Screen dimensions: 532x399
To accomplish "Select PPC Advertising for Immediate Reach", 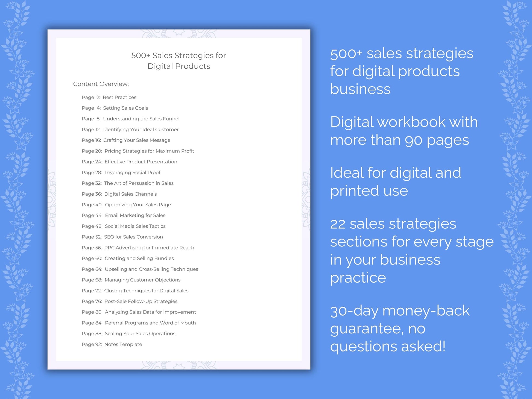I will coord(147,247).
